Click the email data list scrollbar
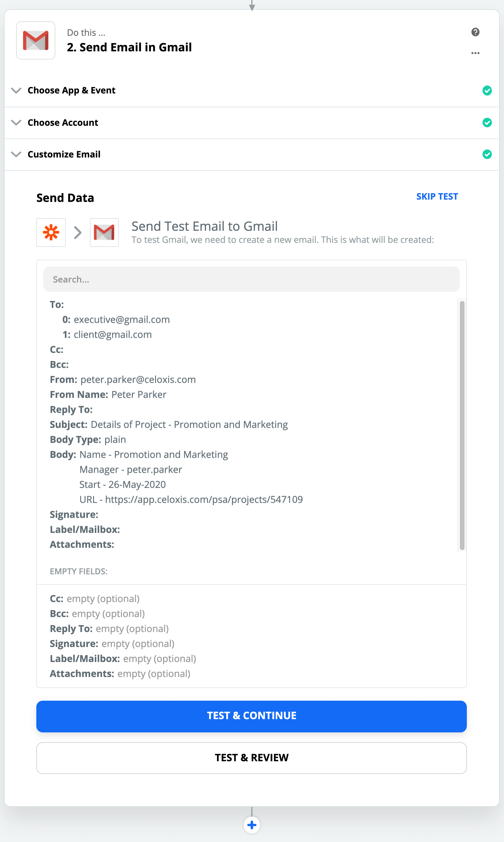The height and width of the screenshot is (842, 504). (x=462, y=425)
